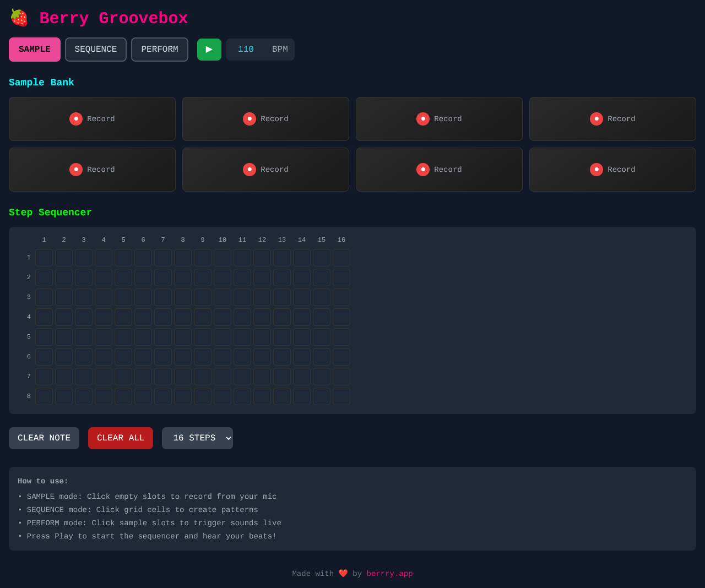Toggle sequencer cell at row 1, step 1
This screenshot has width=705, height=588.
(x=44, y=258)
